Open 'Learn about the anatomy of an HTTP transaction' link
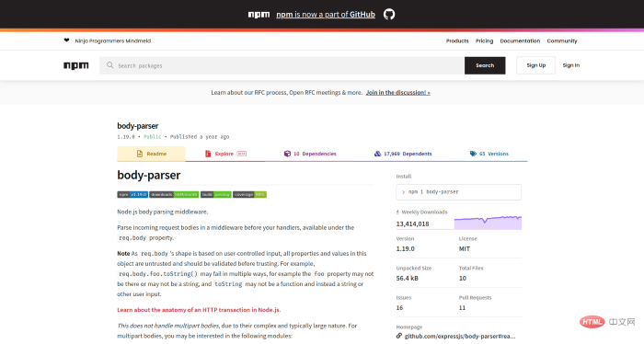The width and height of the screenshot is (644, 344). (199, 310)
